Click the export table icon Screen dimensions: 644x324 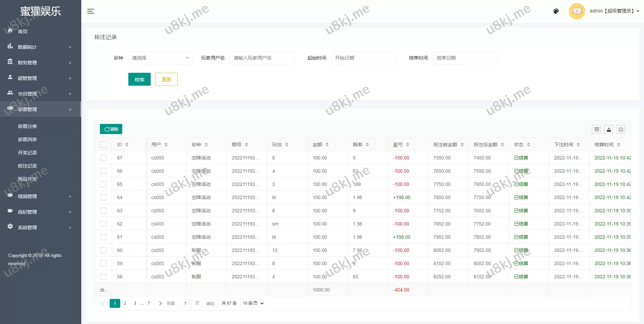pos(609,129)
